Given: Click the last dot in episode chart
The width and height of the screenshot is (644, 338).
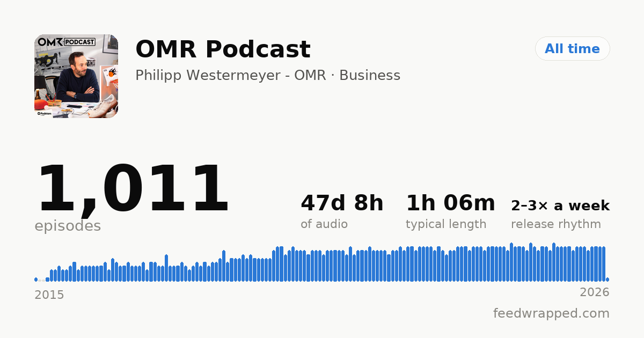Looking at the screenshot, I should tap(608, 280).
